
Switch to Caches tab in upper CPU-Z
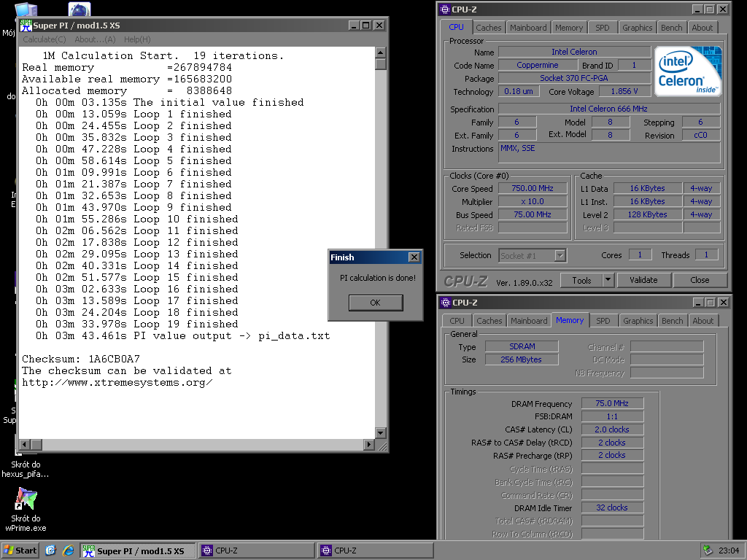488,28
